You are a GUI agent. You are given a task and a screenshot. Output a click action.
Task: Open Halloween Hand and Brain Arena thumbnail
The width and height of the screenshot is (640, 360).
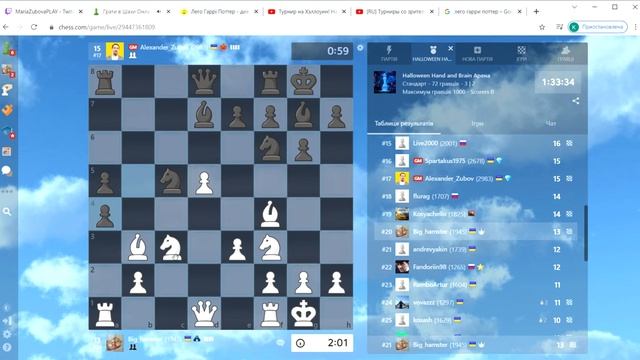click(384, 82)
